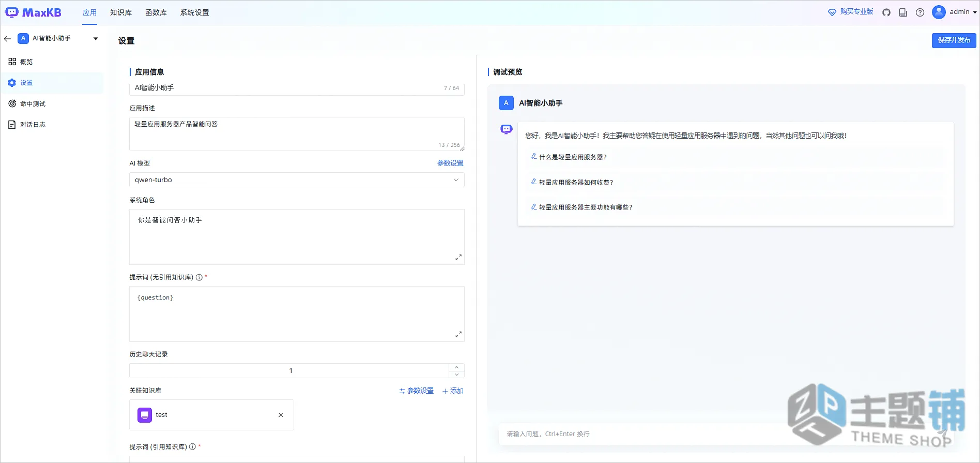Expand the 系统角色 text area
Screen dimensions: 980x463
point(458,257)
